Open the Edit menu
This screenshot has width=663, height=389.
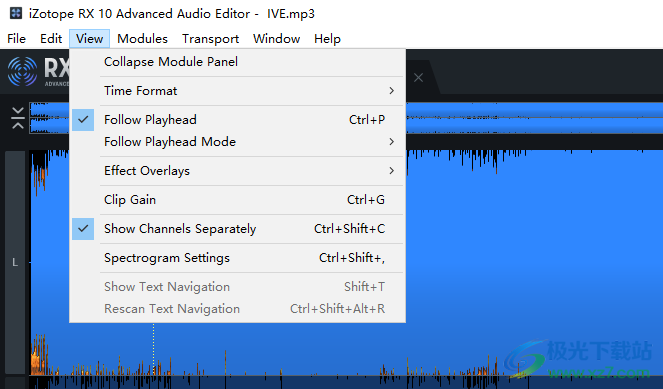[x=51, y=38]
